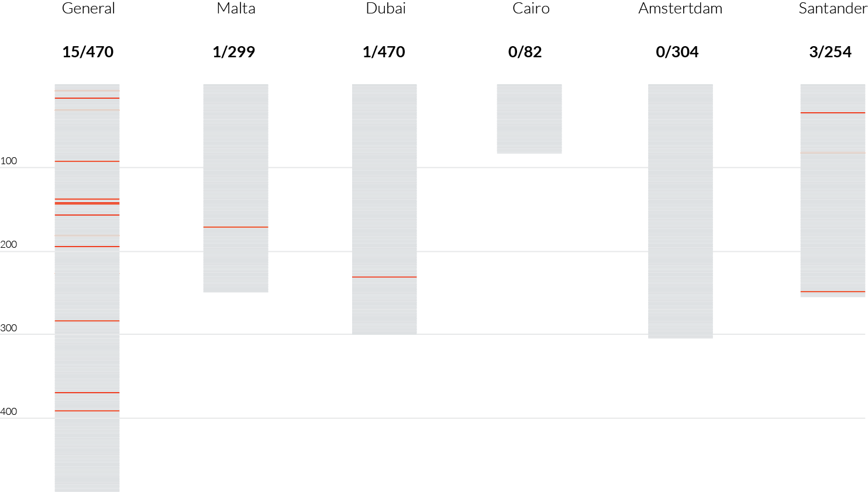The height and width of the screenshot is (492, 868).
Task: Click the 0/82 count under Cairo
Action: pos(525,52)
